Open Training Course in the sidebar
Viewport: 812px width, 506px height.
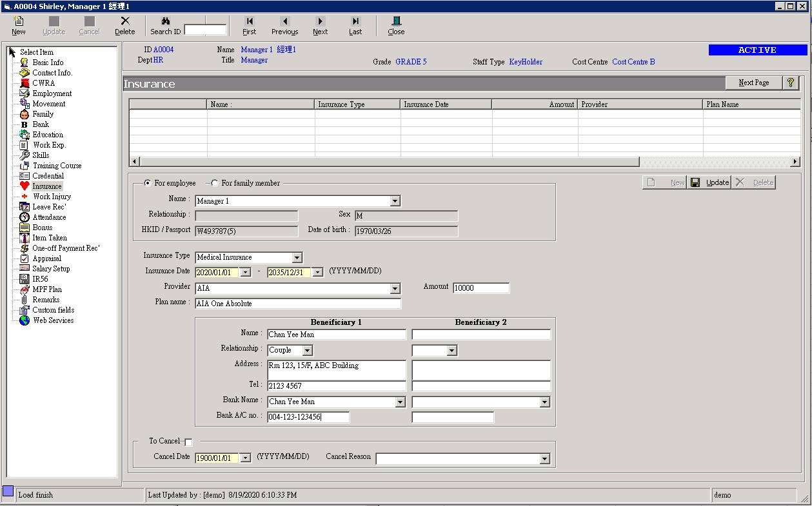click(x=57, y=166)
